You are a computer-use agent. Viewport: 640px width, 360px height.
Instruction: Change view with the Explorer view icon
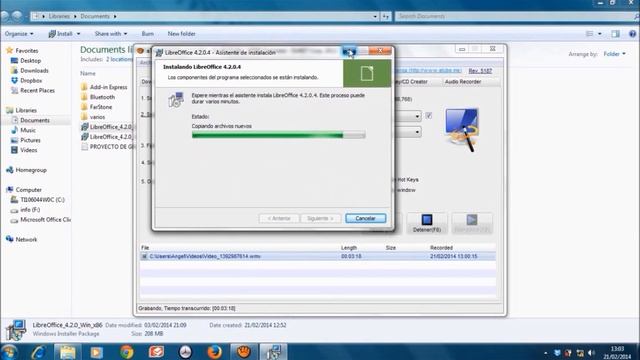[x=590, y=34]
